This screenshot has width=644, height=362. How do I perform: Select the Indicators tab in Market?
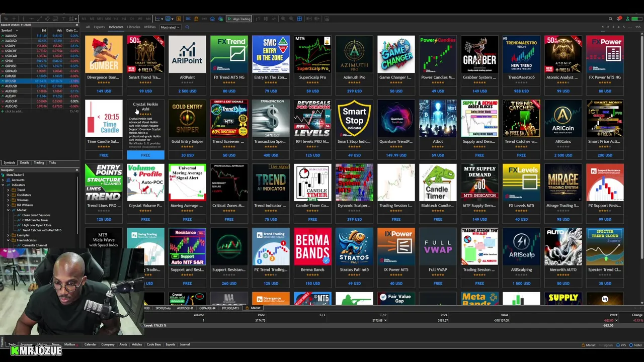(116, 27)
